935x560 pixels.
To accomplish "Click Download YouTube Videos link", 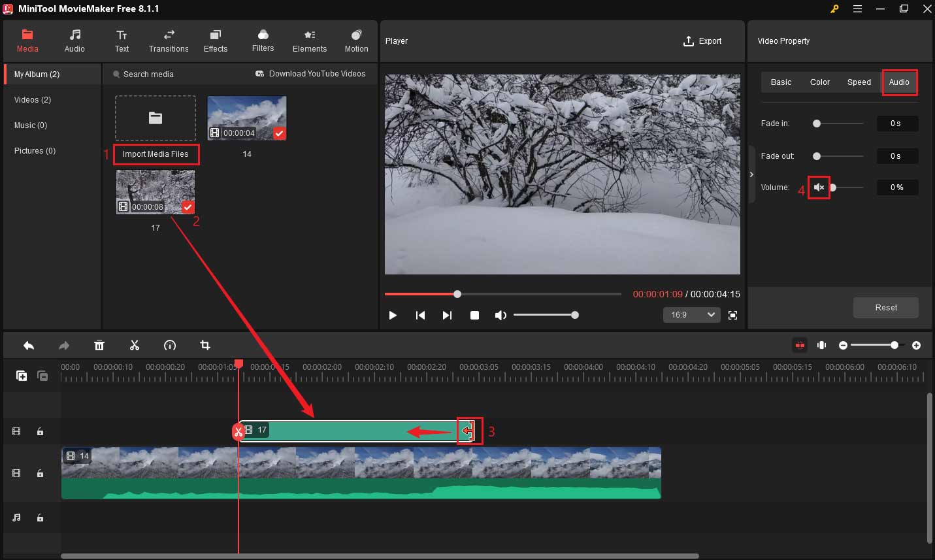I will click(x=310, y=74).
